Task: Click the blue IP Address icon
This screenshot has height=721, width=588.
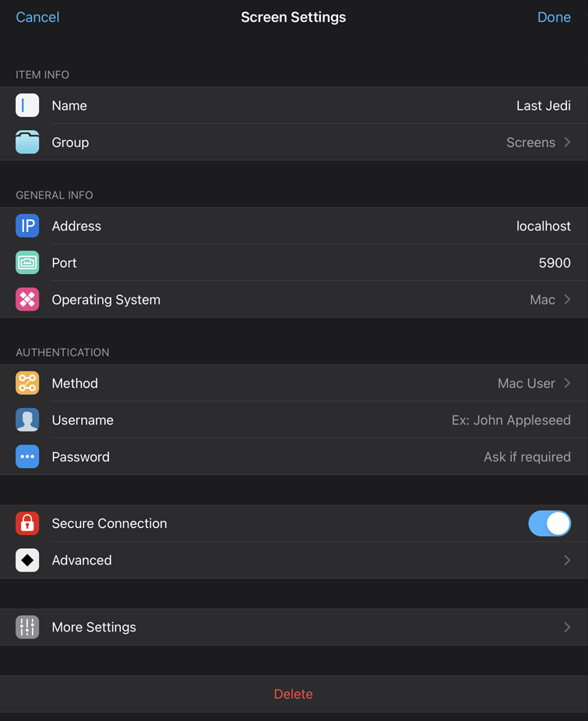Action: coord(27,226)
